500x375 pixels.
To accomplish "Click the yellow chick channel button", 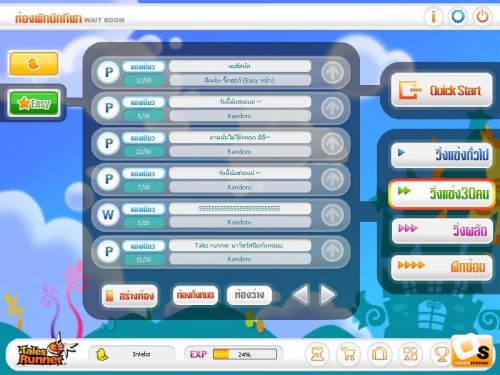I will point(34,63).
